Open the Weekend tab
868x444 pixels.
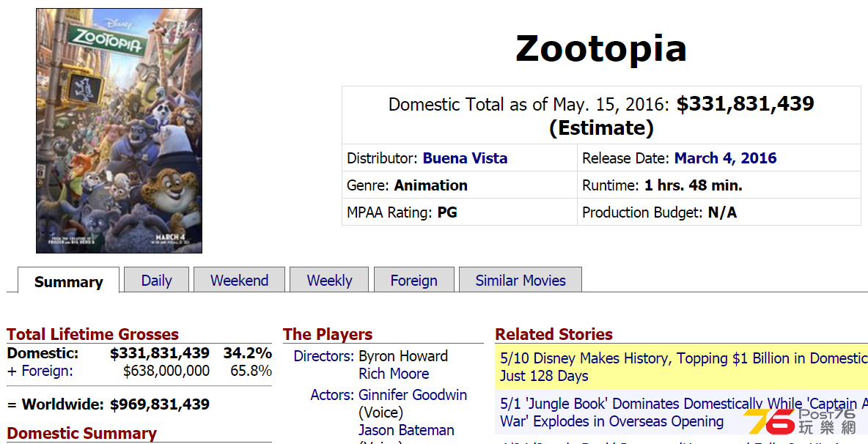click(x=239, y=281)
